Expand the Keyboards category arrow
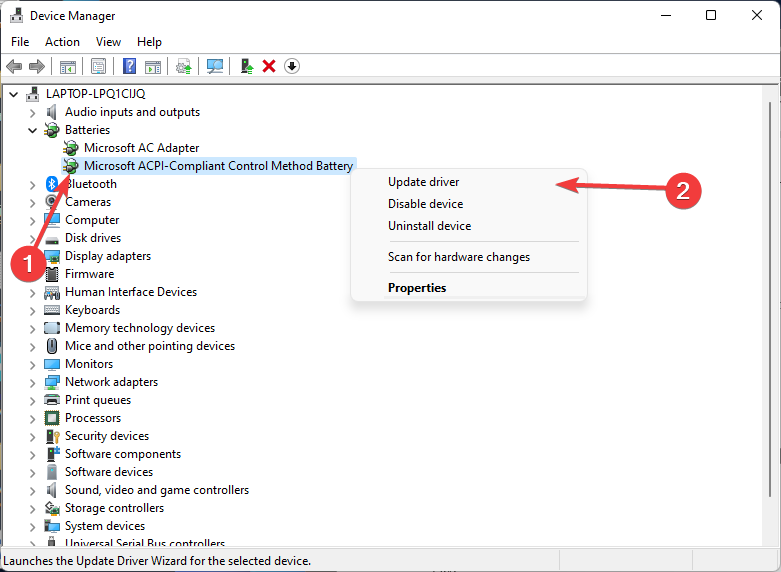 click(x=32, y=310)
